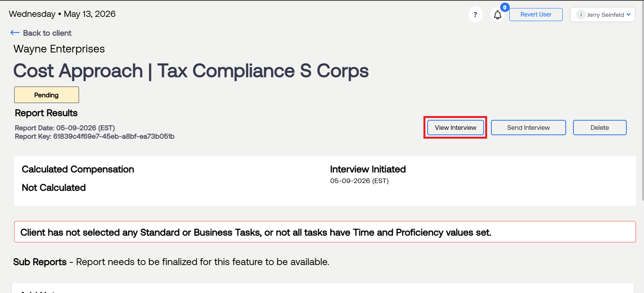Click the notification count badge showing 0
This screenshot has width=644, height=293.
[505, 7]
